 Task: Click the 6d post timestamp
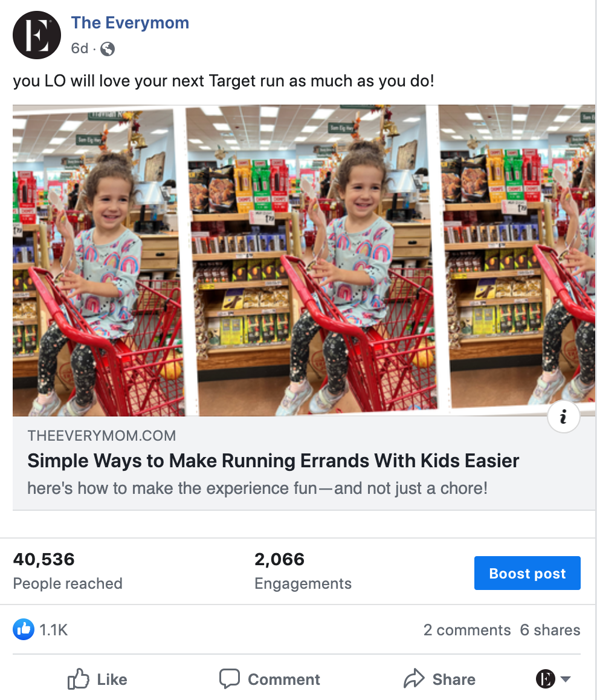tap(80, 48)
